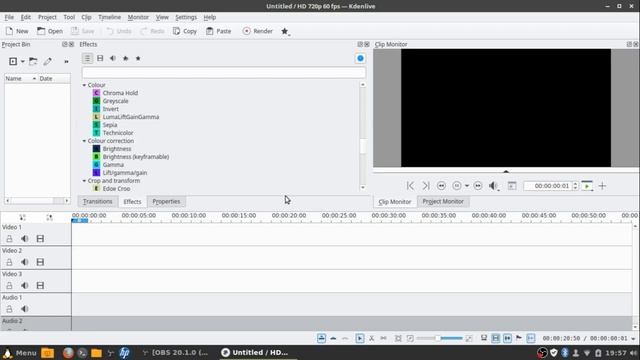Image resolution: width=640 pixels, height=360 pixels.
Task: Collapse the Colour correction category
Action: 84,141
